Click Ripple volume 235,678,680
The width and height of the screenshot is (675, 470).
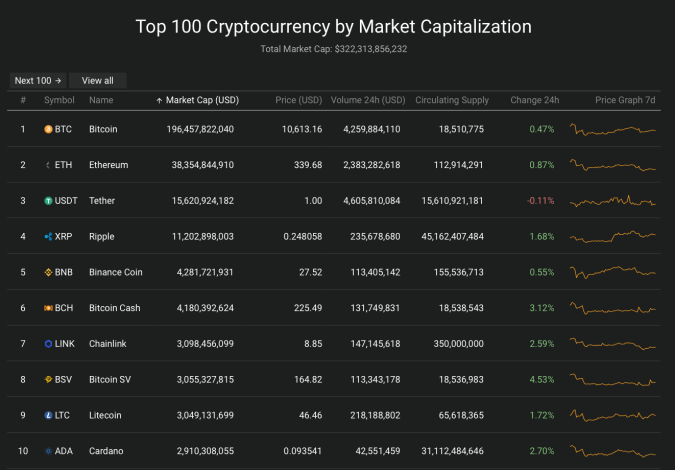pos(375,236)
